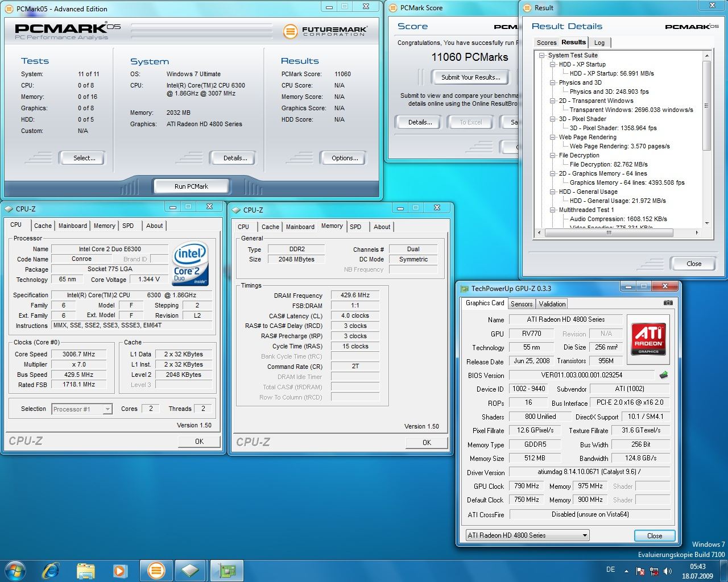Click the CPU-Z Memory window title icon
Viewport: 728px width, 582px height.
236,210
